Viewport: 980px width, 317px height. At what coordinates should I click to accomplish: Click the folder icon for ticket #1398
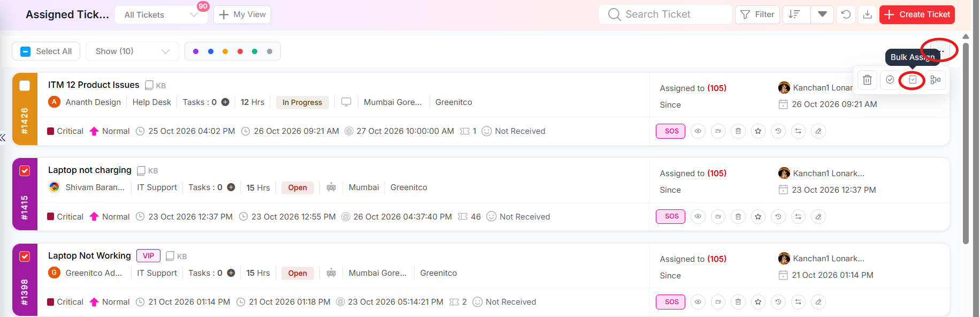coord(718,302)
